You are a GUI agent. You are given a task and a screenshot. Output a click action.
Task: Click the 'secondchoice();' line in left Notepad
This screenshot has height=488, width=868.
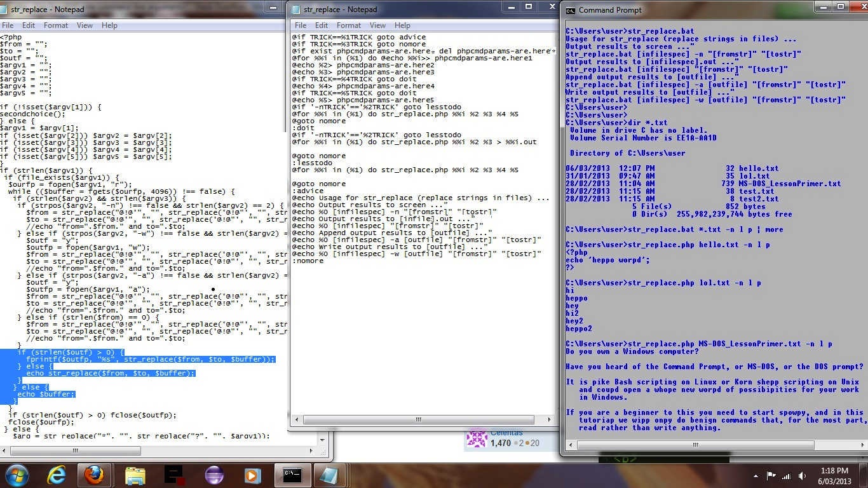point(33,114)
